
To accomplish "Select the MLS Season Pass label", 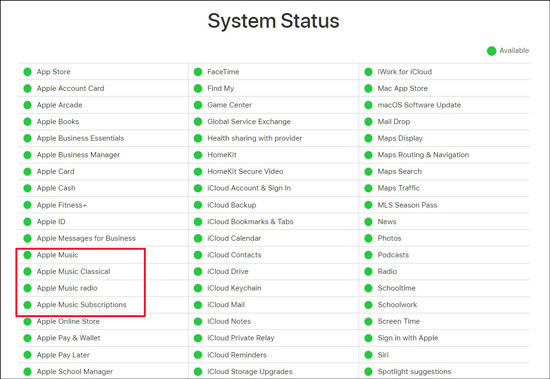I will (407, 205).
